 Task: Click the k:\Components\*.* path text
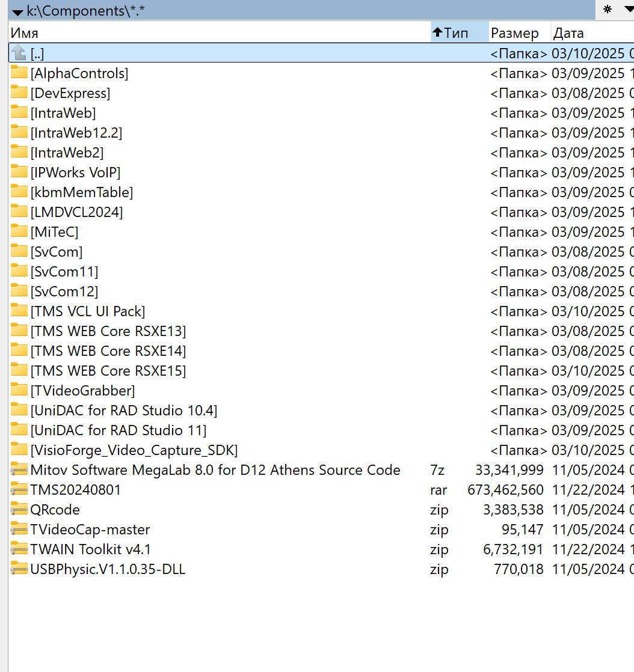pyautogui.click(x=85, y=11)
